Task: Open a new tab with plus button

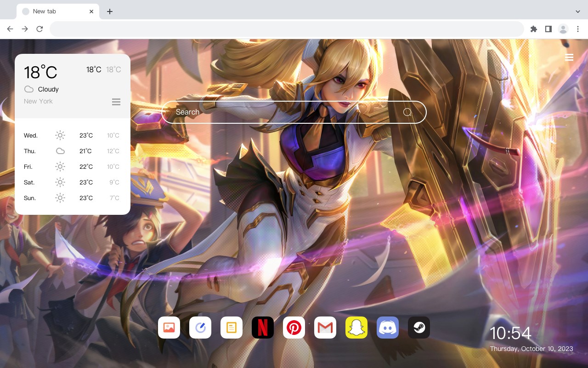Action: [109, 11]
